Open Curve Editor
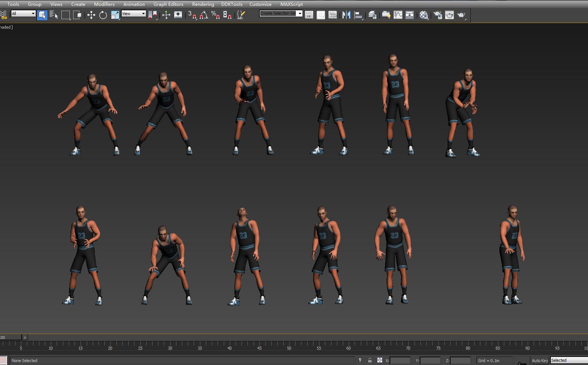This screenshot has width=588, height=365. [x=398, y=15]
